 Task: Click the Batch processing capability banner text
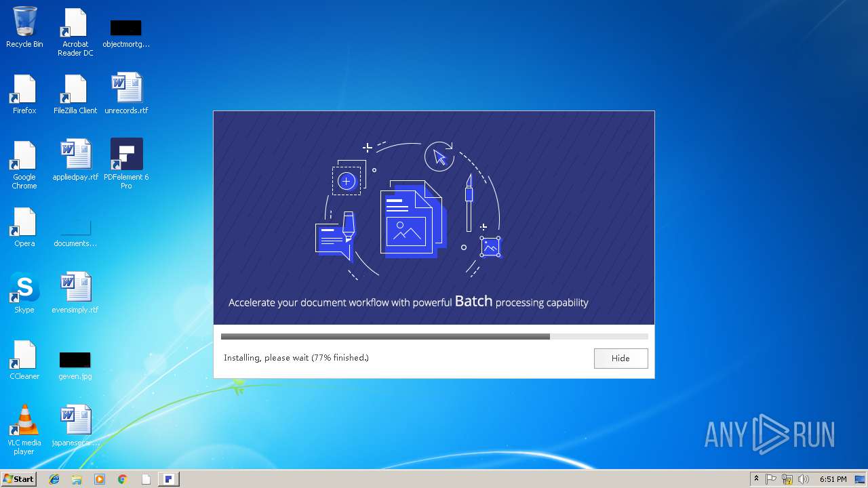(x=408, y=302)
